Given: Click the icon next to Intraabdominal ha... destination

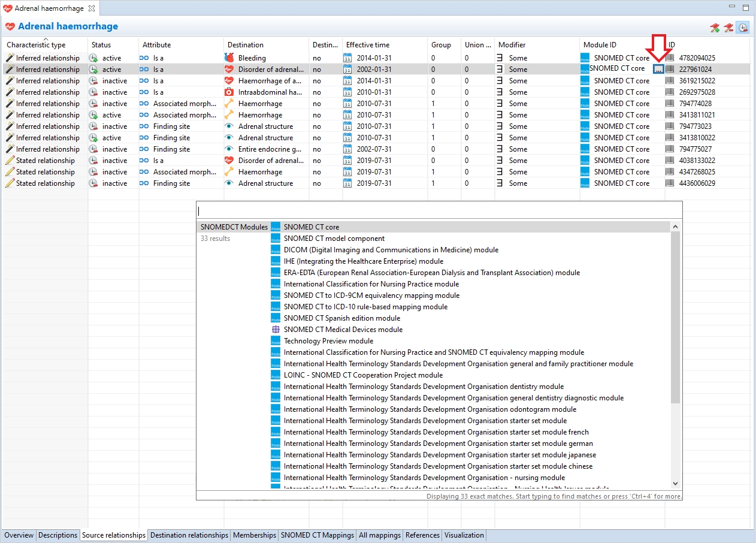Looking at the screenshot, I should 229,92.
